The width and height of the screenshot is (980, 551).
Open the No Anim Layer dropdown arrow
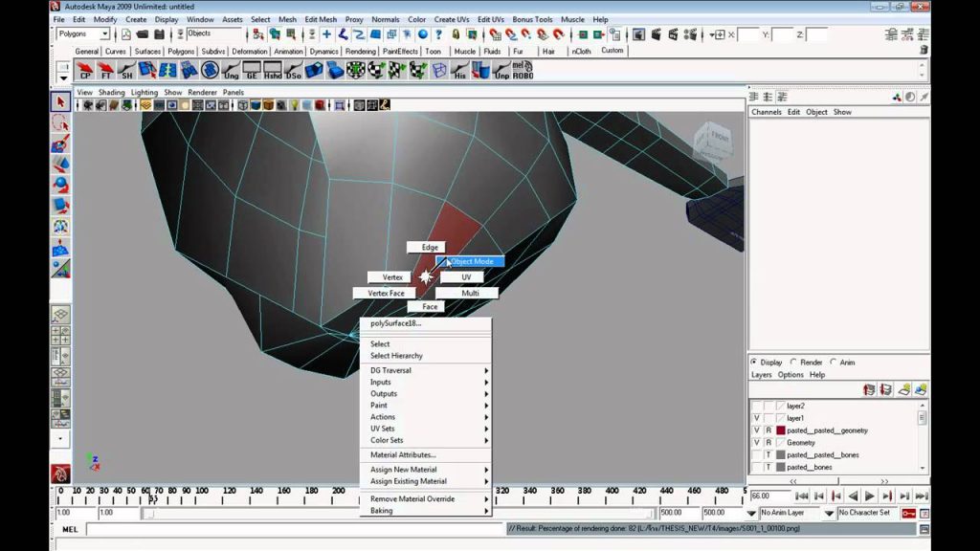pos(751,513)
